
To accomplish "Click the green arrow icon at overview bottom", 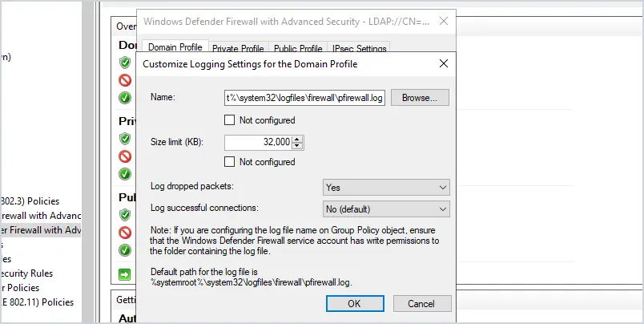I will 124,274.
